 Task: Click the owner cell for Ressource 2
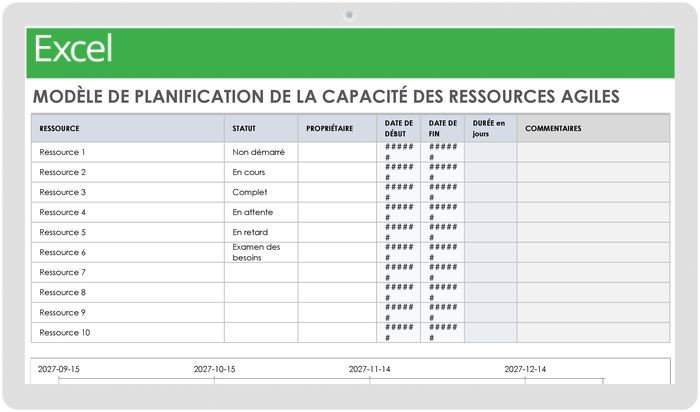click(337, 172)
